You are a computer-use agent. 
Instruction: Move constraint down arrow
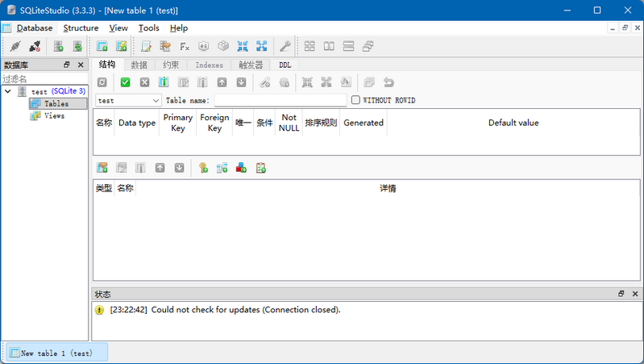point(179,168)
